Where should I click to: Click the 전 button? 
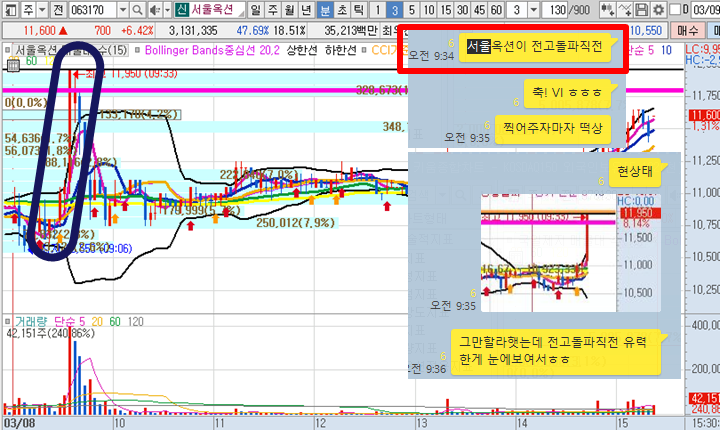58,9
